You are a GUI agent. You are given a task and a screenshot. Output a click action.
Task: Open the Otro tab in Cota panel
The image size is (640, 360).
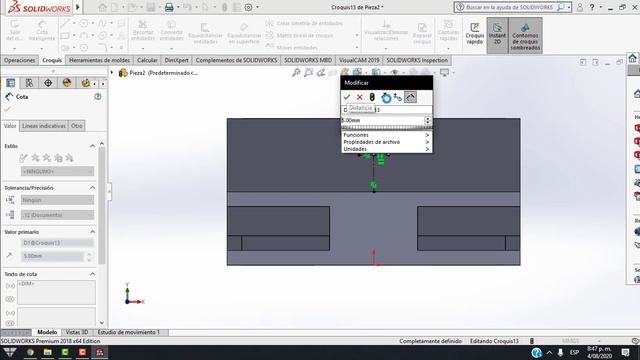pos(77,126)
